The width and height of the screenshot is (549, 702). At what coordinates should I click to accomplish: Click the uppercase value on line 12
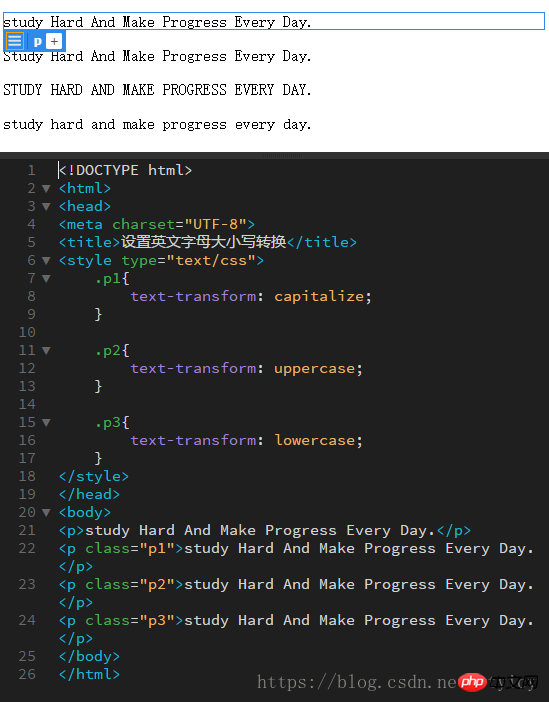tap(314, 368)
